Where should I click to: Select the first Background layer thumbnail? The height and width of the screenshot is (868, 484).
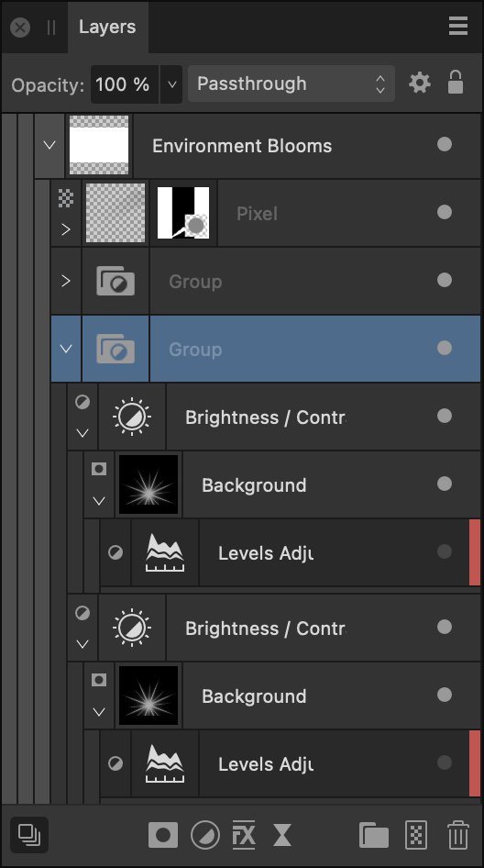[148, 484]
